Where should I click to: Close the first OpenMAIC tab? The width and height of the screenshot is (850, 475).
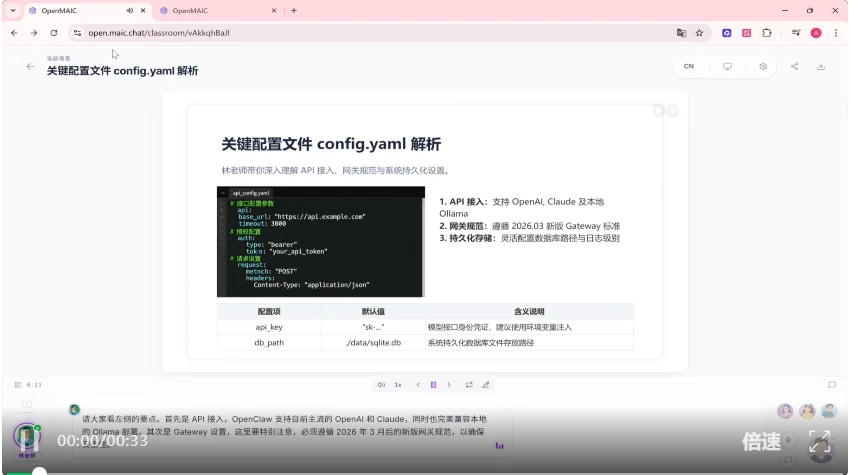pyautogui.click(x=143, y=10)
